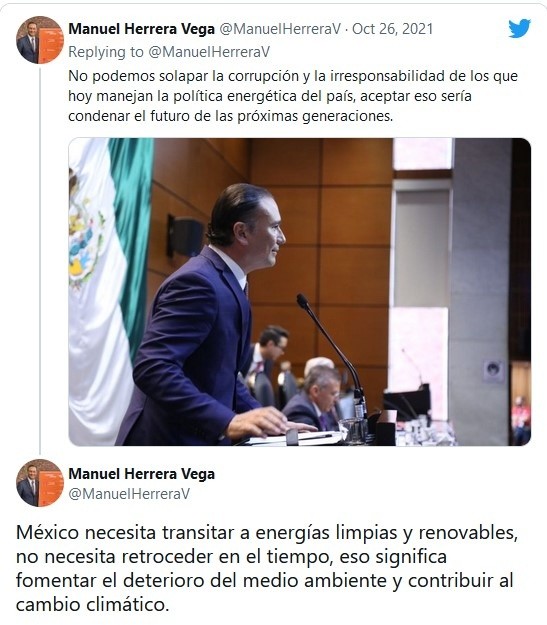Click @ManuelHerreraV handle under the main tweet name

click(129, 494)
